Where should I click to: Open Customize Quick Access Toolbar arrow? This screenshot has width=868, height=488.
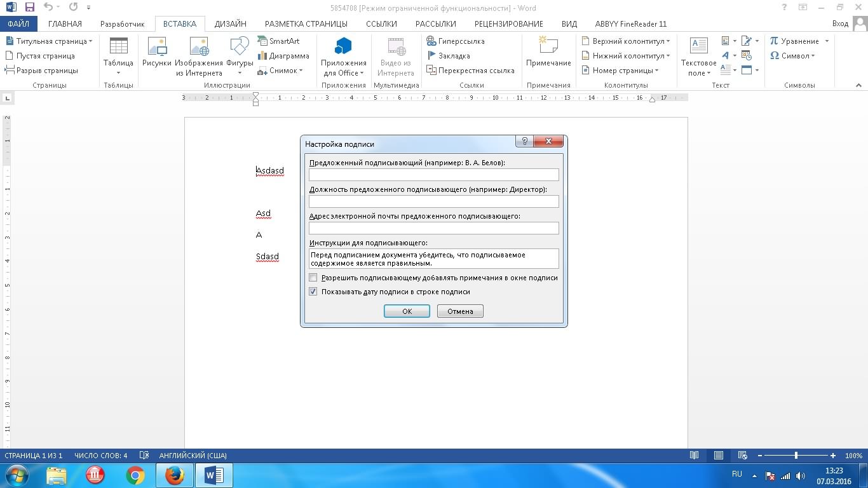point(88,8)
